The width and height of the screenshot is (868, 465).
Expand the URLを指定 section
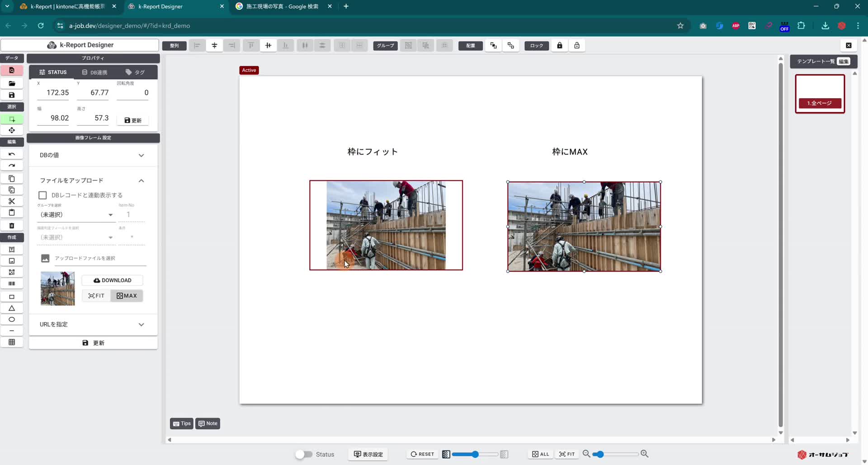[142, 324]
